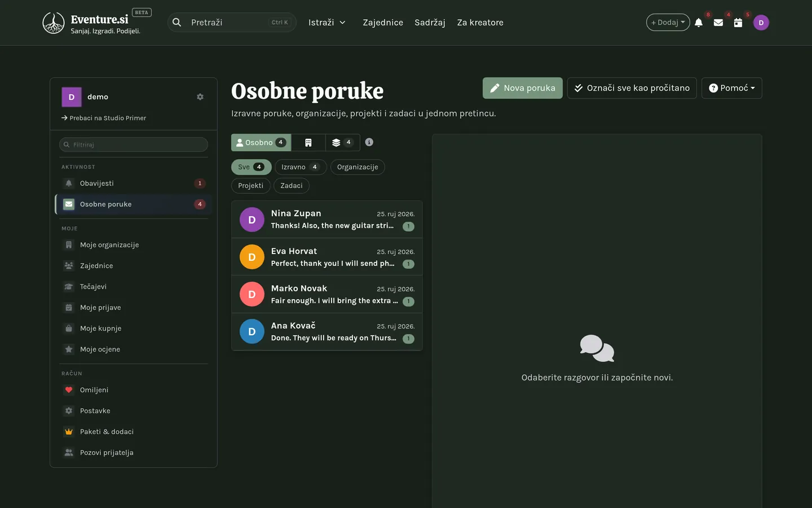Click Eva Horvat's orange avatar

252,257
